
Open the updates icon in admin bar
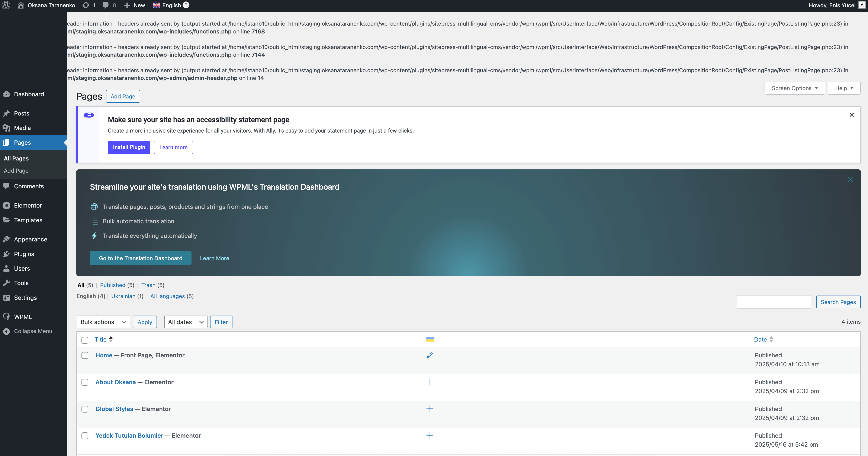(x=86, y=5)
